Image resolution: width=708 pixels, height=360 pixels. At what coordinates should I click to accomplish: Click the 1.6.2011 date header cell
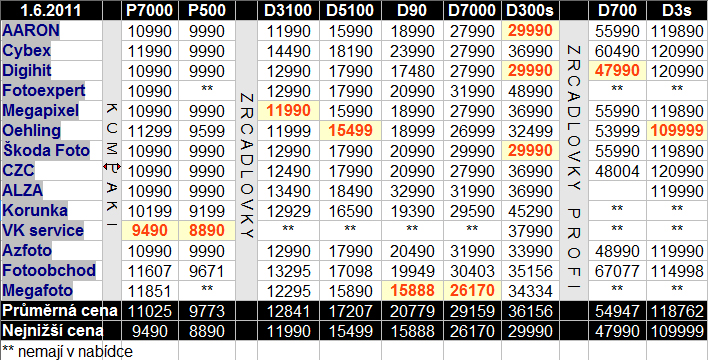click(x=51, y=10)
